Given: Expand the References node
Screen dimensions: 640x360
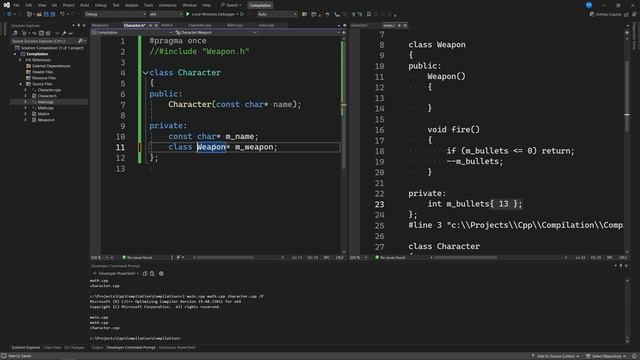Looking at the screenshot, I should (x=20, y=60).
